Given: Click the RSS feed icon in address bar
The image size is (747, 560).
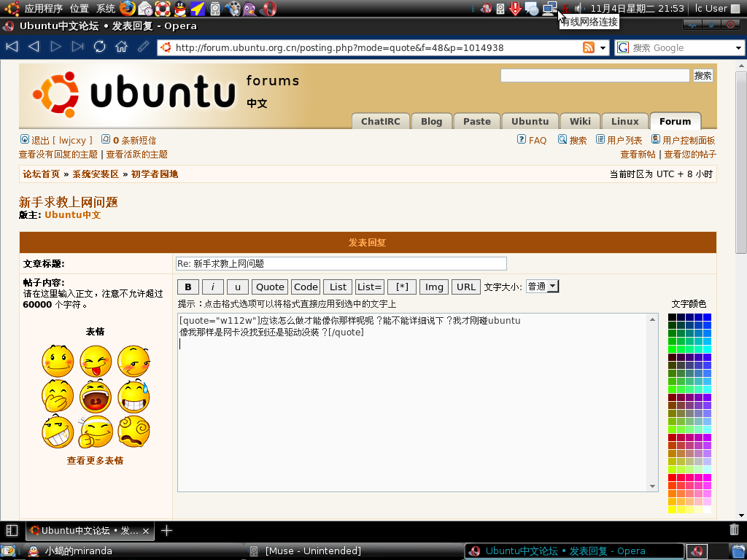Looking at the screenshot, I should coord(589,47).
